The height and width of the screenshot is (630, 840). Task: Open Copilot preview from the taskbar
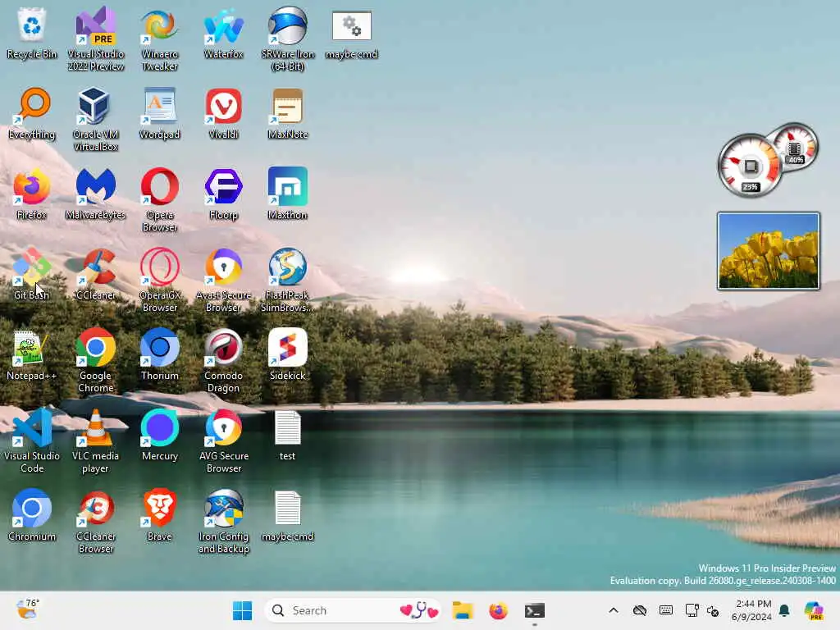(x=814, y=610)
